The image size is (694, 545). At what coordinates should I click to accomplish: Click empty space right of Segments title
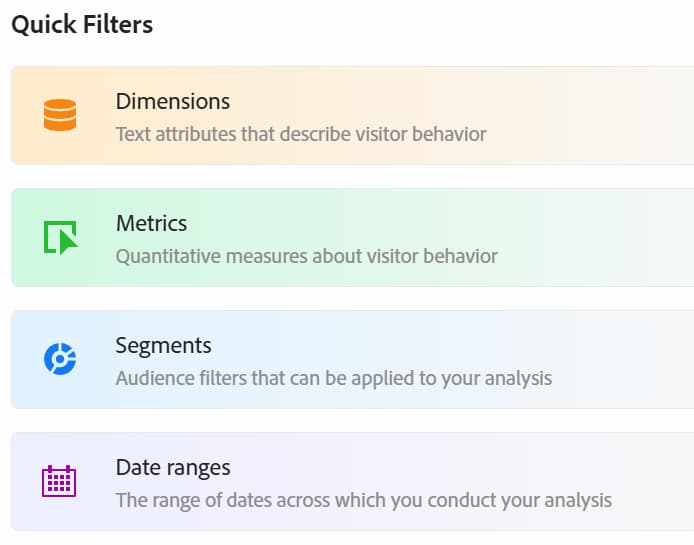pos(450,345)
